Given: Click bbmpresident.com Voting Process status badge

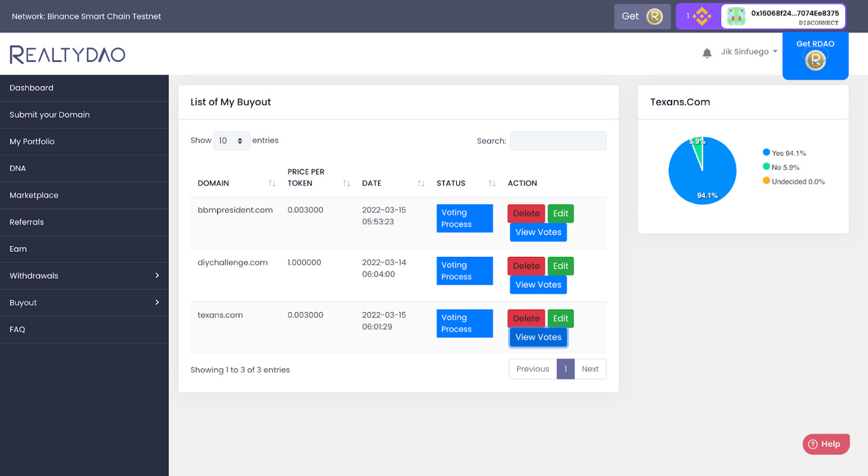Looking at the screenshot, I should point(464,218).
